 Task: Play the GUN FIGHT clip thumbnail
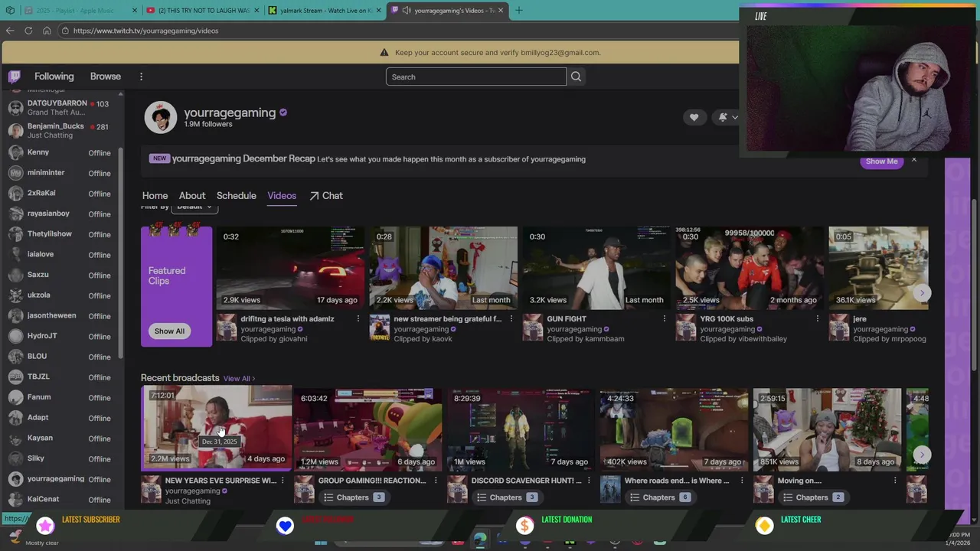point(596,268)
